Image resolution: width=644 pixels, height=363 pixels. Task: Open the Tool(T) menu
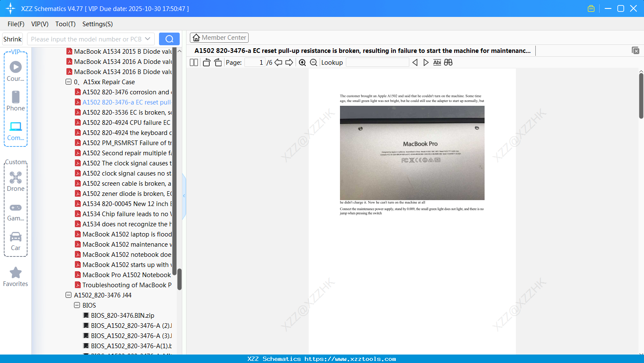66,24
